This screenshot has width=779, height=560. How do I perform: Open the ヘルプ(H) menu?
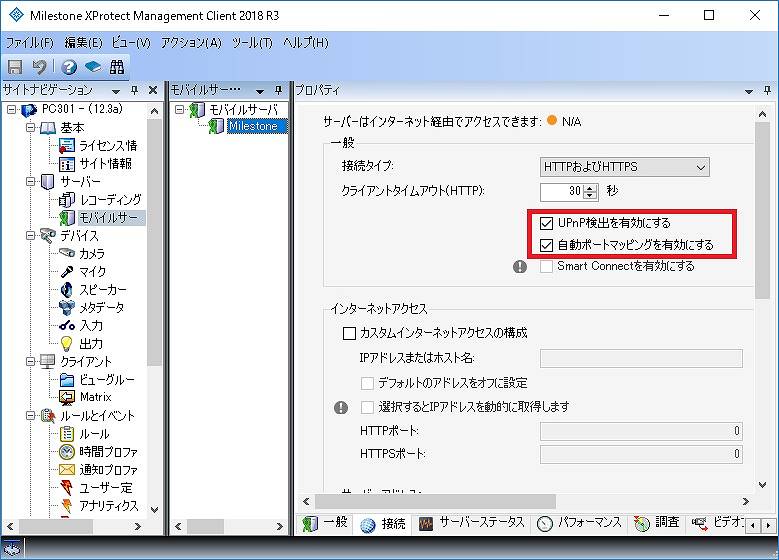click(306, 43)
